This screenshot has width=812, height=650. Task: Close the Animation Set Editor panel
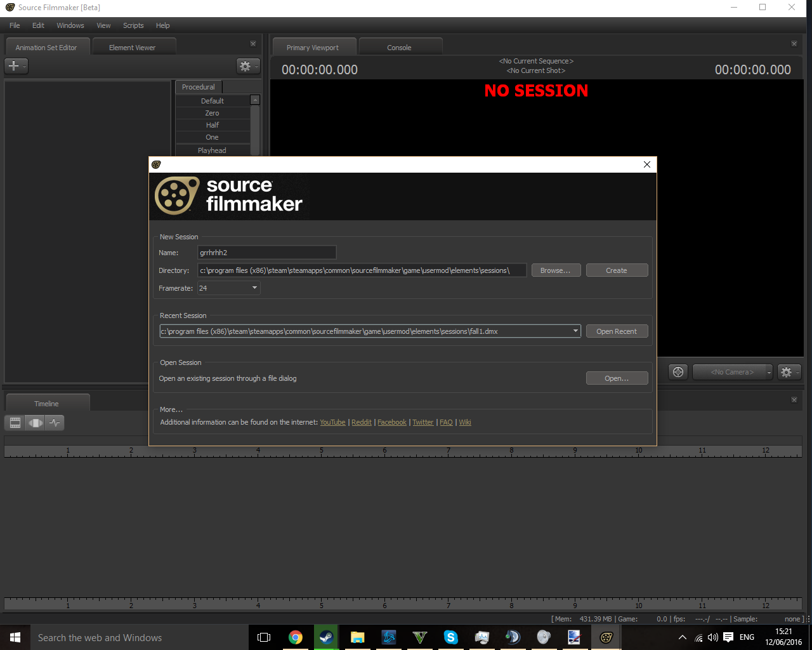pyautogui.click(x=253, y=44)
